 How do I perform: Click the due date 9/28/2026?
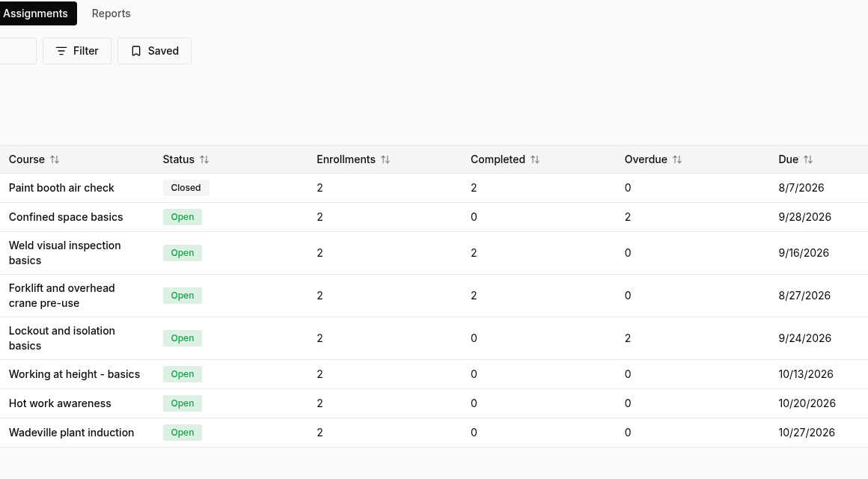804,217
